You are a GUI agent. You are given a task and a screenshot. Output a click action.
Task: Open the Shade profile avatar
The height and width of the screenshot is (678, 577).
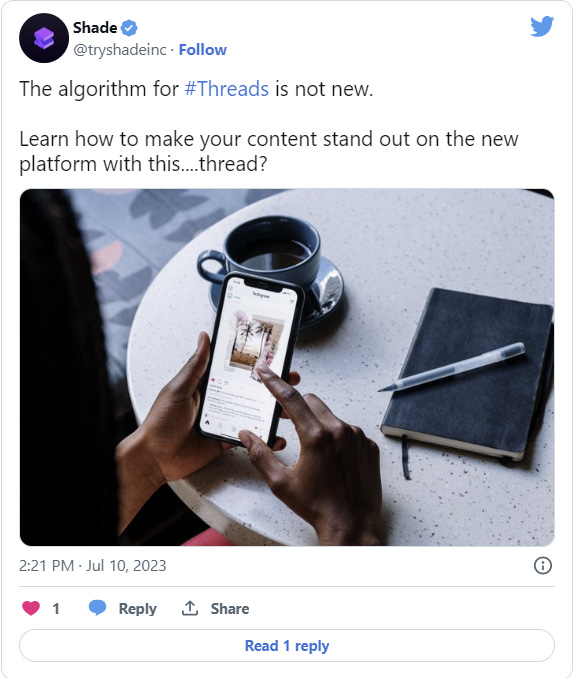tap(44, 38)
